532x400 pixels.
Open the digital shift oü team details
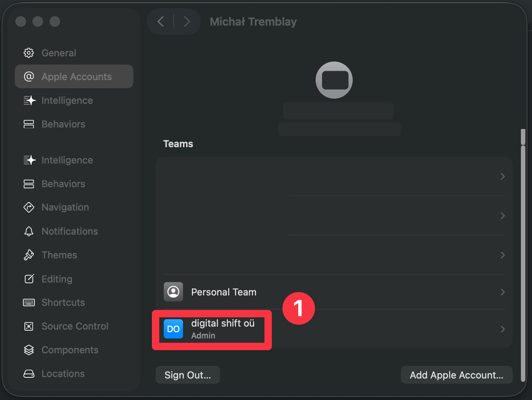tap(223, 329)
